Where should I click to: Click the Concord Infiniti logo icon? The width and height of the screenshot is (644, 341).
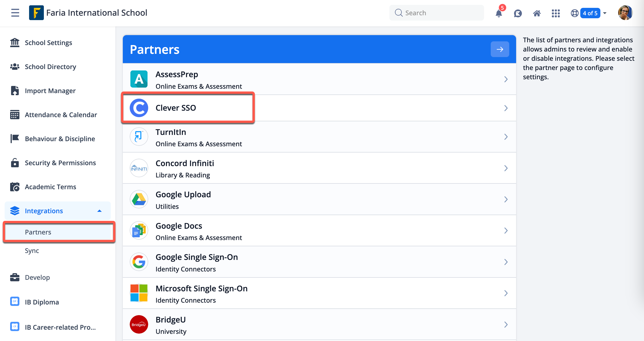tap(139, 168)
